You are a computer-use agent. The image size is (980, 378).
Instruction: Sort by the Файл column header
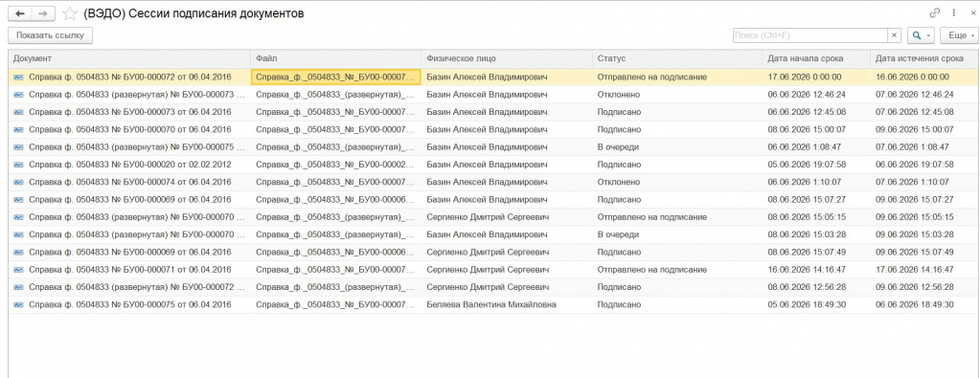pyautogui.click(x=336, y=58)
